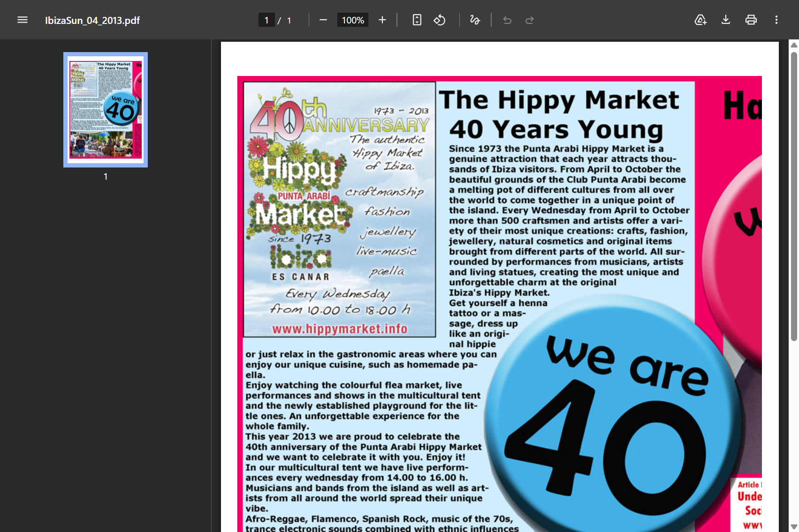
Task: Click the page number input field
Action: [x=266, y=20]
